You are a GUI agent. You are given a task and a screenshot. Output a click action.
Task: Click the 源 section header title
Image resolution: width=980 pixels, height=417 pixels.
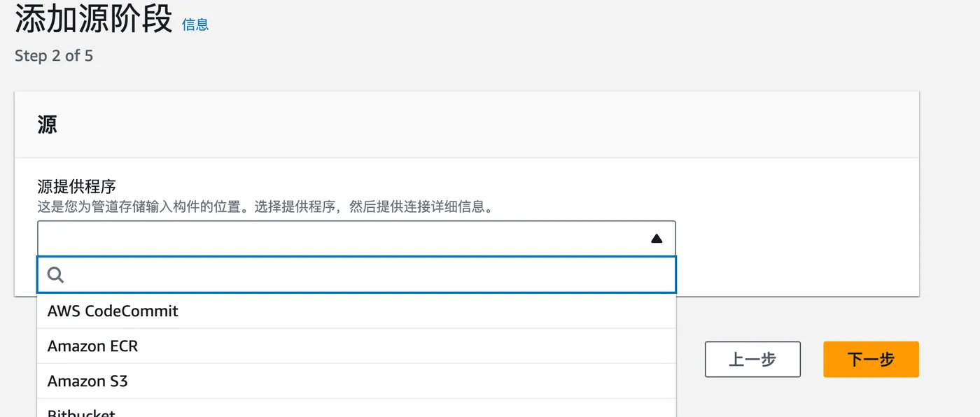point(47,125)
